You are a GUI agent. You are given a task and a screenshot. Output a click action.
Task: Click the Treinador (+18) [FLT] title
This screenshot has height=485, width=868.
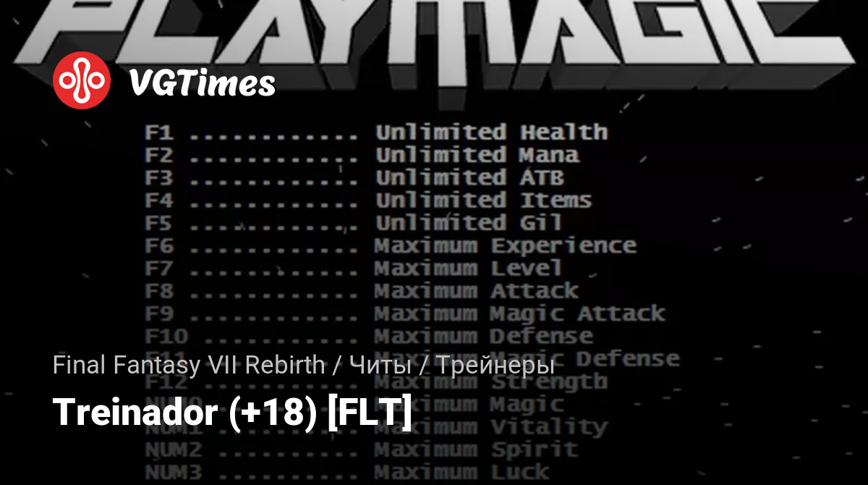coord(233,413)
